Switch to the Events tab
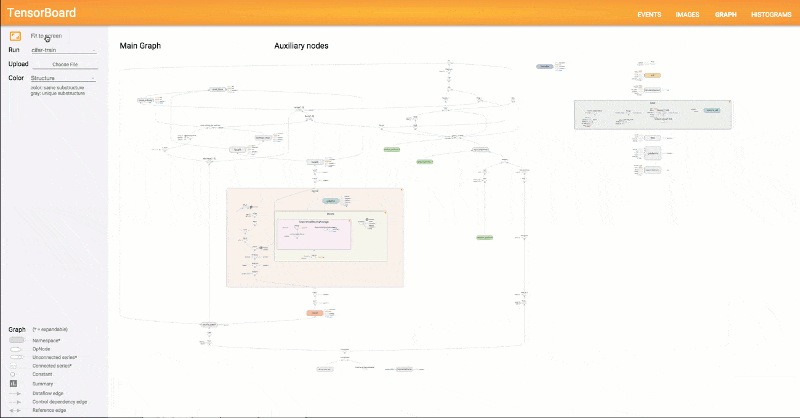800x418 pixels. (649, 15)
